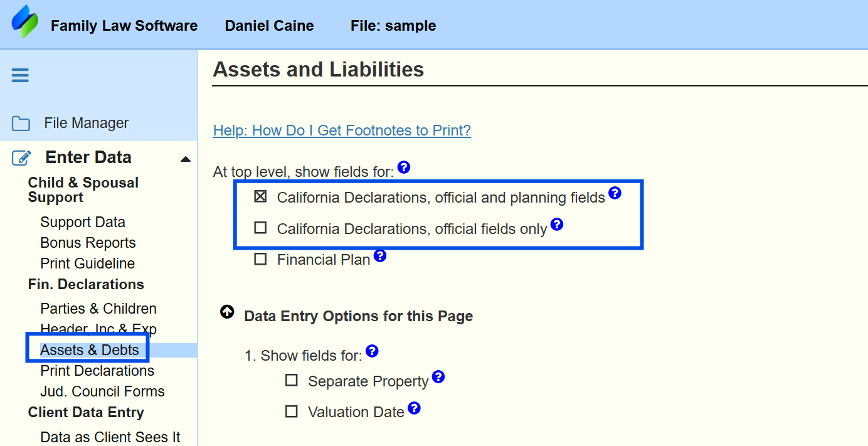Open Jud. Council Forms page
Image resolution: width=868 pixels, height=446 pixels.
[102, 391]
